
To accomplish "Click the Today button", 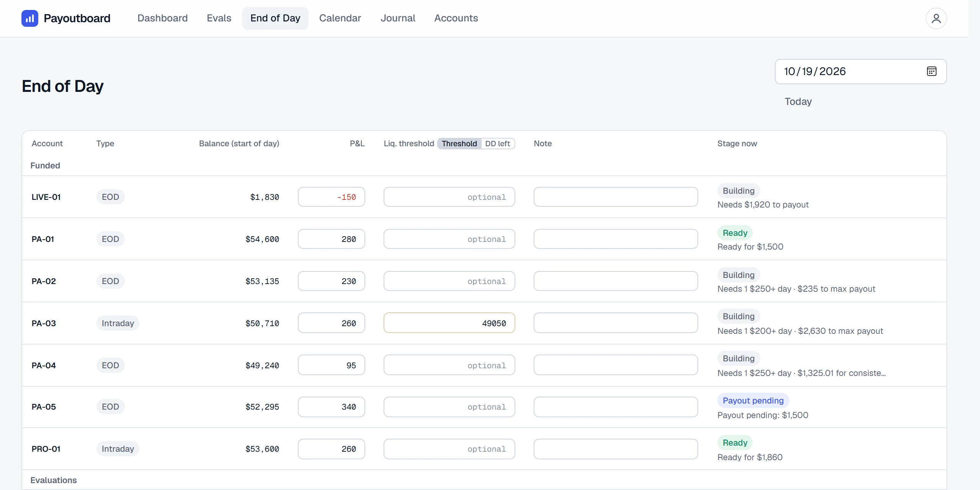I will [x=798, y=101].
